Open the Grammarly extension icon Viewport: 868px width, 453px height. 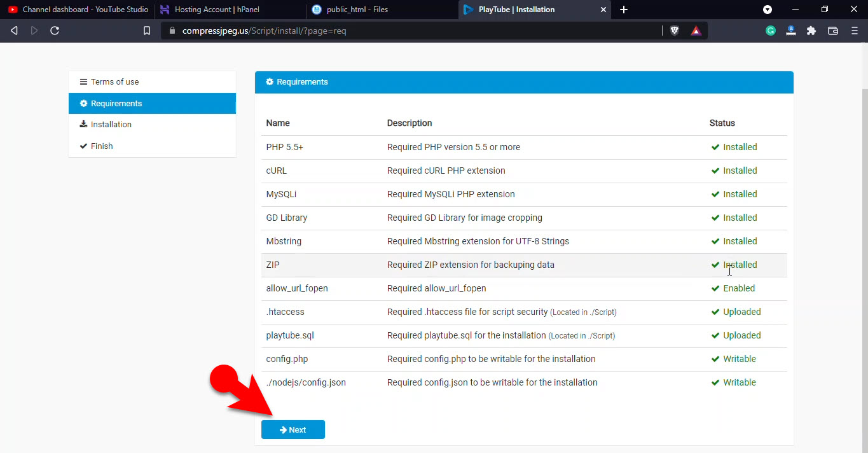pos(771,31)
